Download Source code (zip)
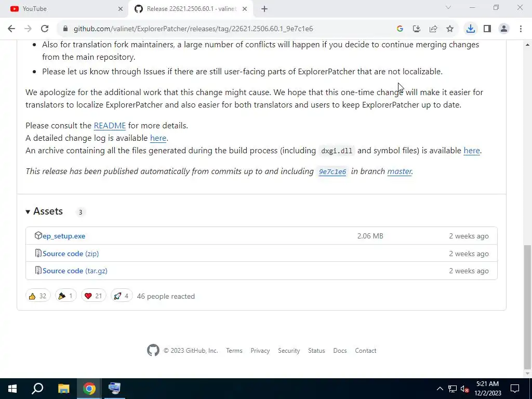The width and height of the screenshot is (532, 399). tap(71, 254)
